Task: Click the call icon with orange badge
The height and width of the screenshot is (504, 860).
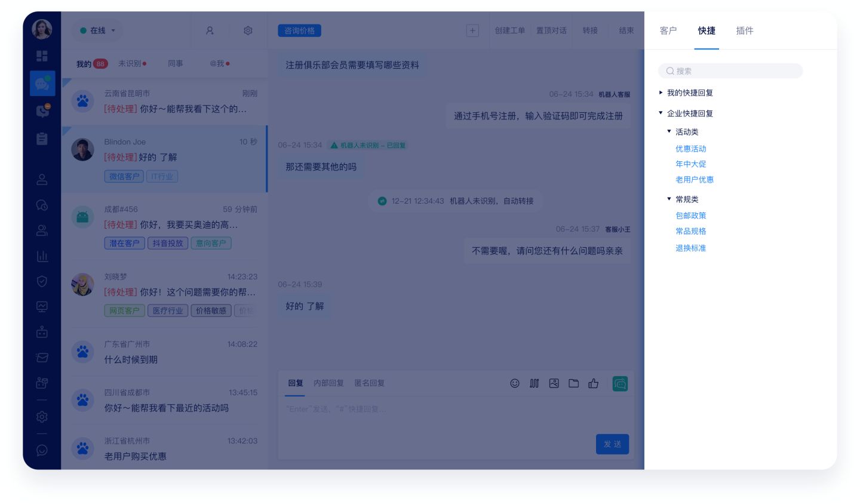Action: 42,111
